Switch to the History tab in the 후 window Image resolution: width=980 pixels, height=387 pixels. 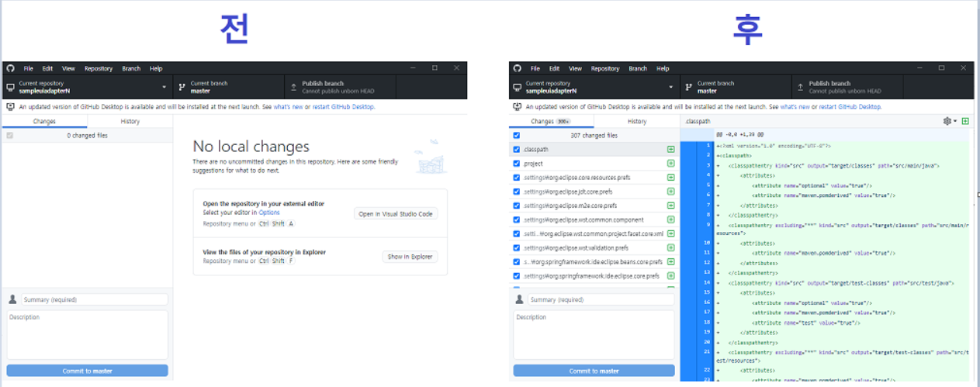[637, 121]
